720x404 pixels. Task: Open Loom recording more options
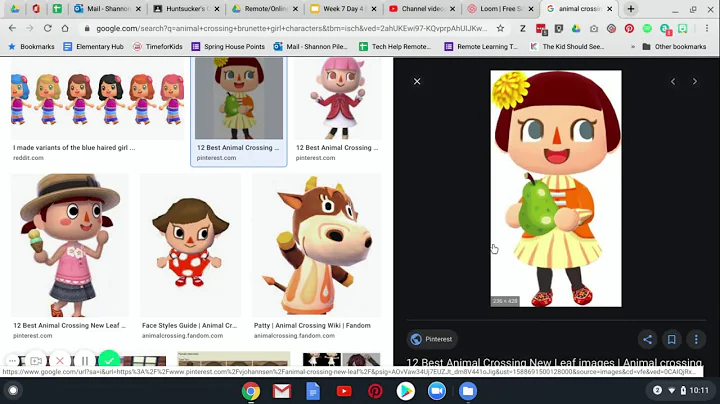(12, 361)
